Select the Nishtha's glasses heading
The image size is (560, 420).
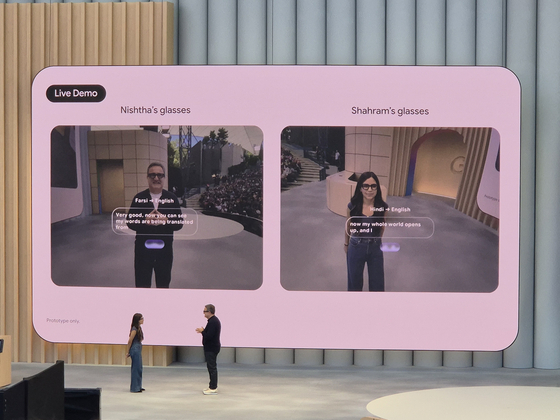155,110
